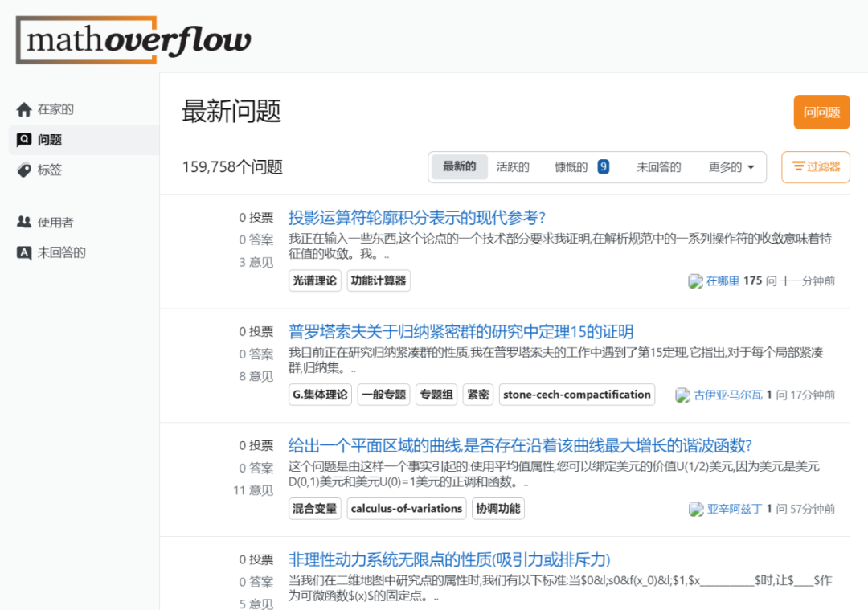Click the 17分钟前 timestamp

point(812,395)
